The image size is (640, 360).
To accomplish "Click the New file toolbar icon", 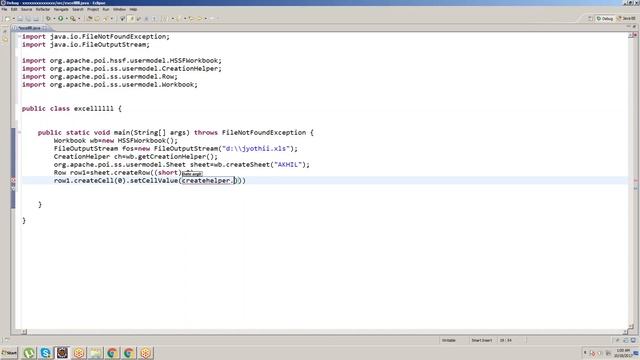I will tap(7, 18).
